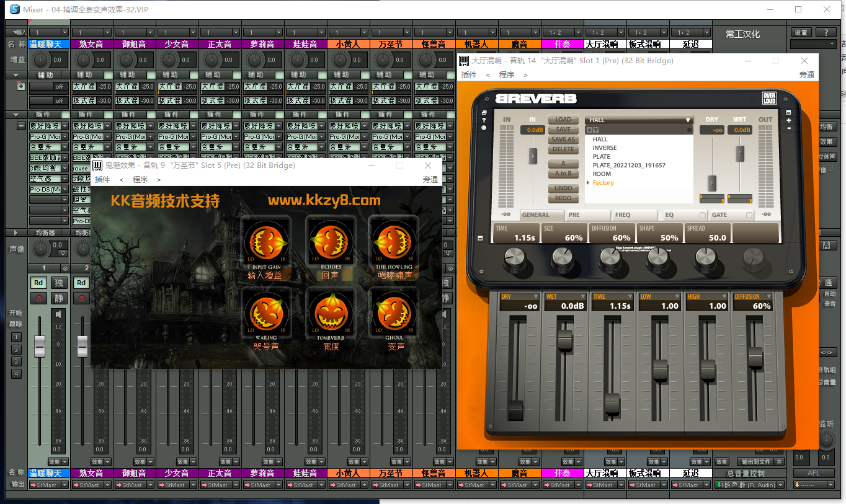846x504 pixels.
Task: Click the BREVERB lower panel collapse icon
Action: [x=479, y=238]
